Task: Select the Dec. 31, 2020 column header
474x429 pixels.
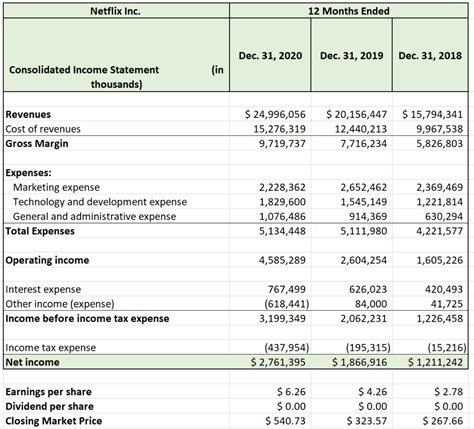Action: point(270,55)
